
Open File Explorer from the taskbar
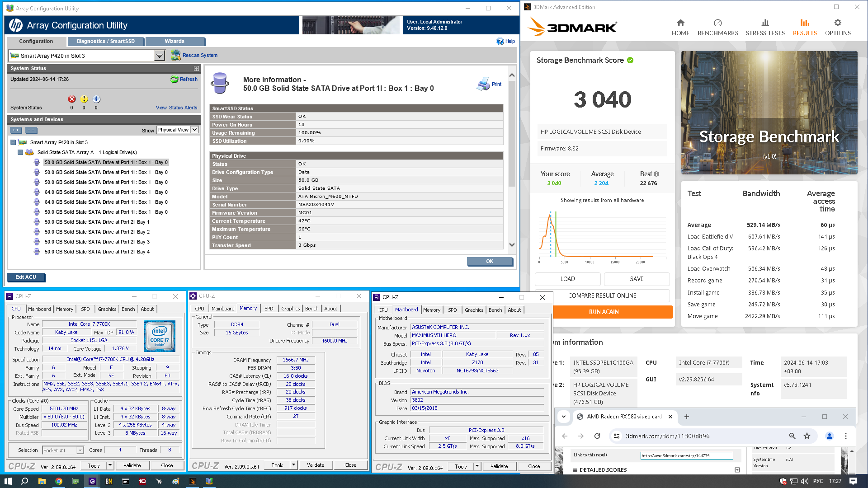click(42, 481)
